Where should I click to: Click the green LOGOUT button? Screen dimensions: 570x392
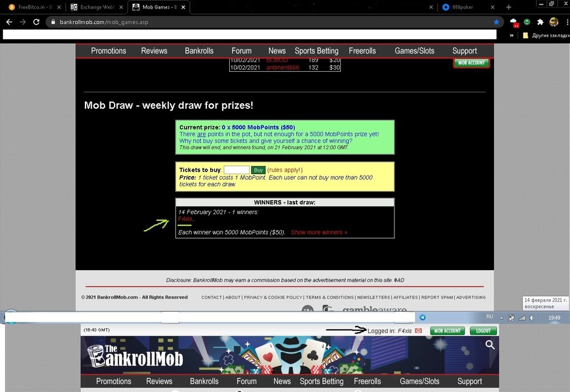[483, 331]
